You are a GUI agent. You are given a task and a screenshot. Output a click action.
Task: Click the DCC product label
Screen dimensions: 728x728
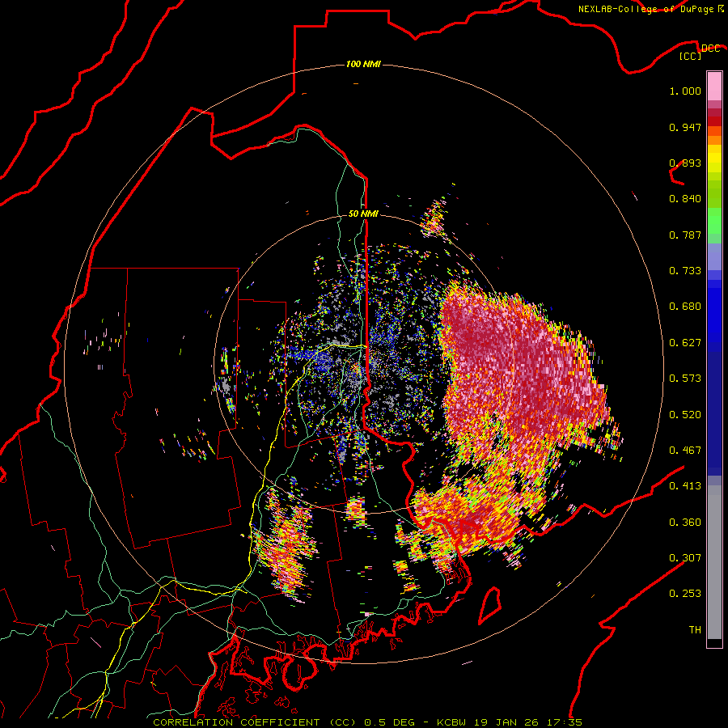click(x=710, y=49)
